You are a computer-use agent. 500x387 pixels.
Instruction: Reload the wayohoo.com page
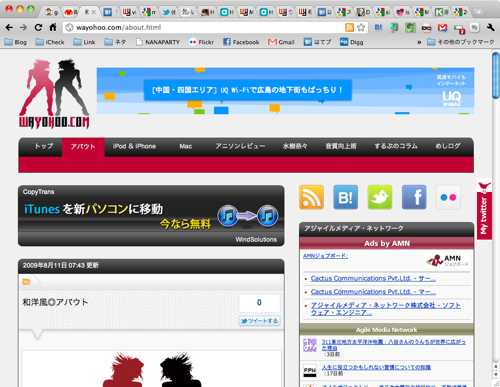[x=38, y=27]
